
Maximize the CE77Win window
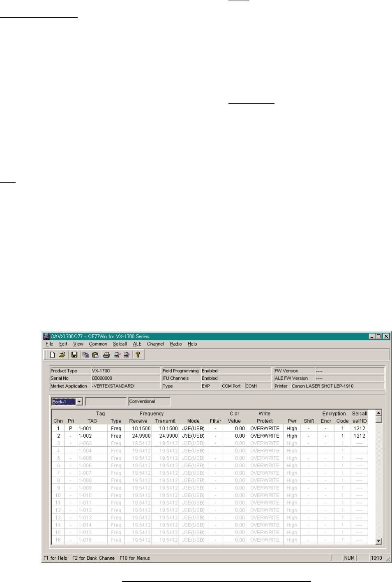pos(378,336)
